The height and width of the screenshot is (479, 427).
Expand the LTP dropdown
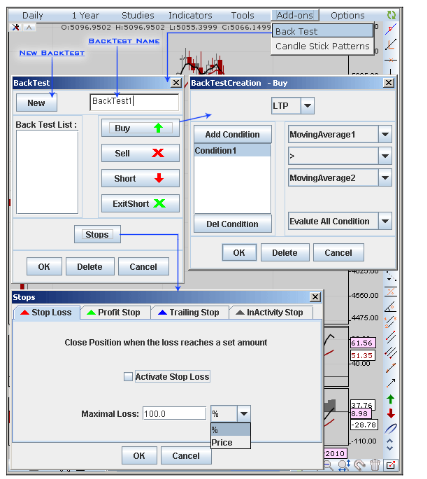click(307, 106)
